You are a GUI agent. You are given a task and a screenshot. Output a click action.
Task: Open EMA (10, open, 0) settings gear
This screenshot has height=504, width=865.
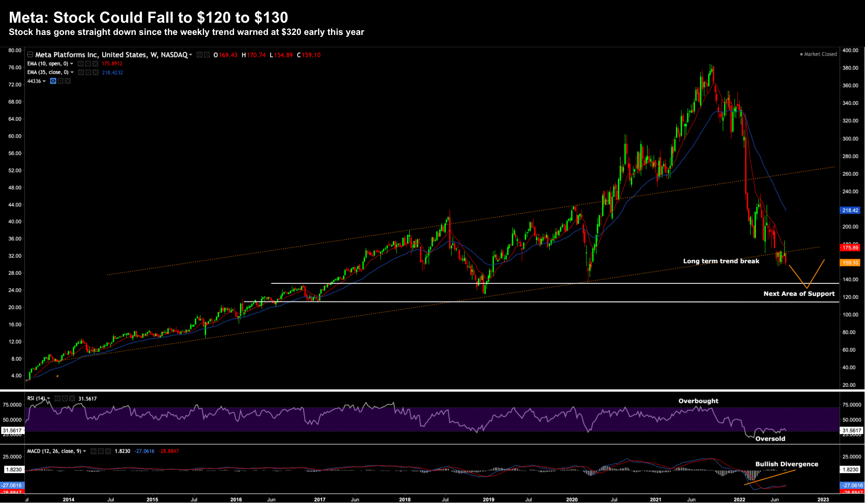[x=88, y=64]
